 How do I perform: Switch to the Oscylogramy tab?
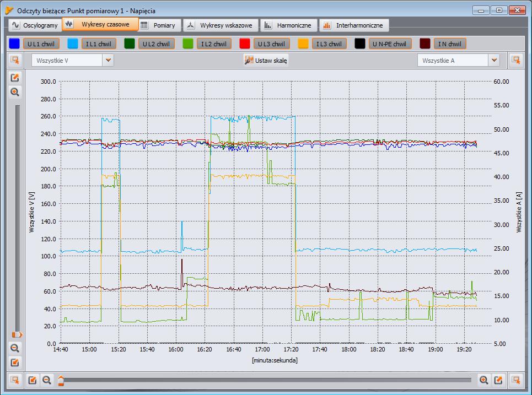[35, 25]
